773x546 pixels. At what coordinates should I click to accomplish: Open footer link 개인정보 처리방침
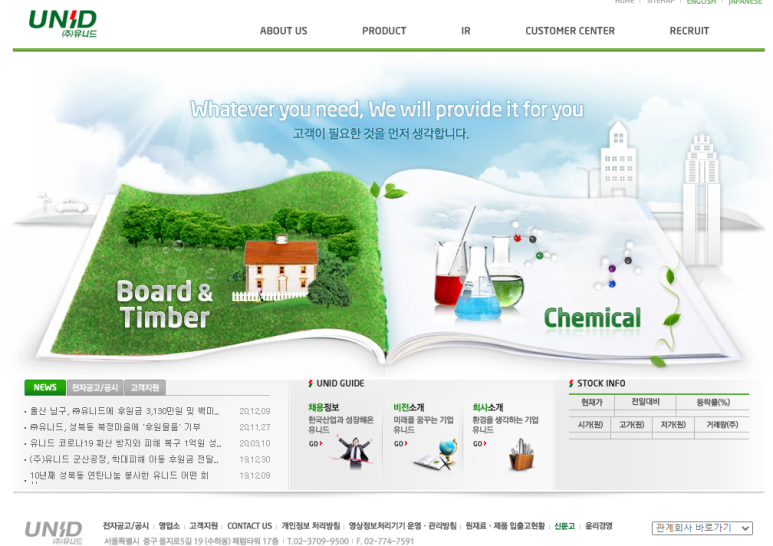(311, 526)
